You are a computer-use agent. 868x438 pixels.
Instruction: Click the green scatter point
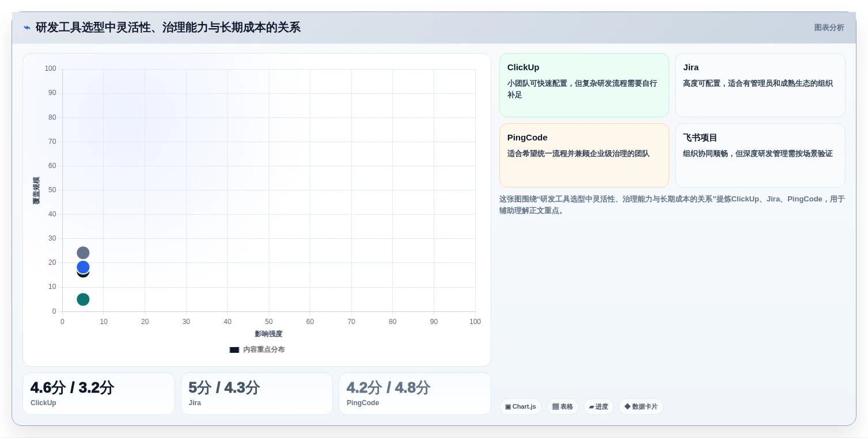83,299
